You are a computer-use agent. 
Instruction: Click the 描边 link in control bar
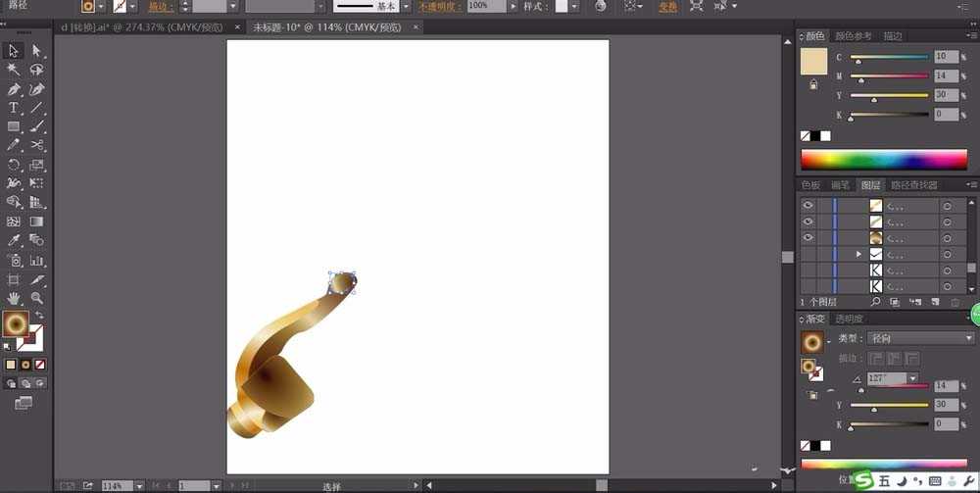161,6
